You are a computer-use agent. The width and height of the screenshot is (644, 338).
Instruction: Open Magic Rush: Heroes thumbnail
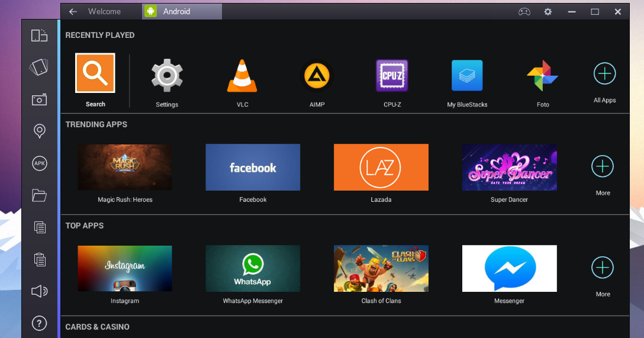(x=125, y=167)
